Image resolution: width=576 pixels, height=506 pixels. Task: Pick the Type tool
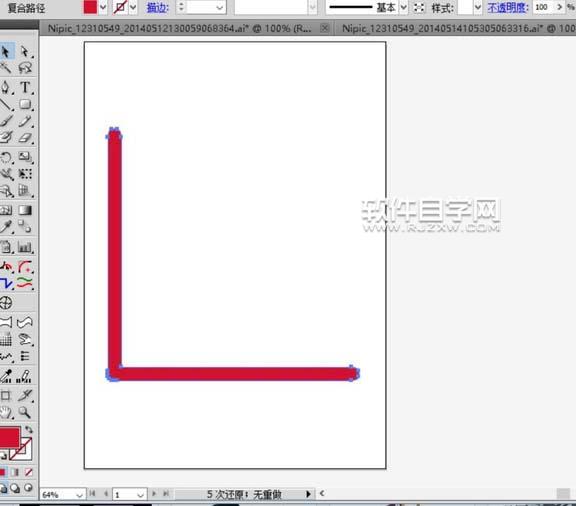(x=25, y=87)
